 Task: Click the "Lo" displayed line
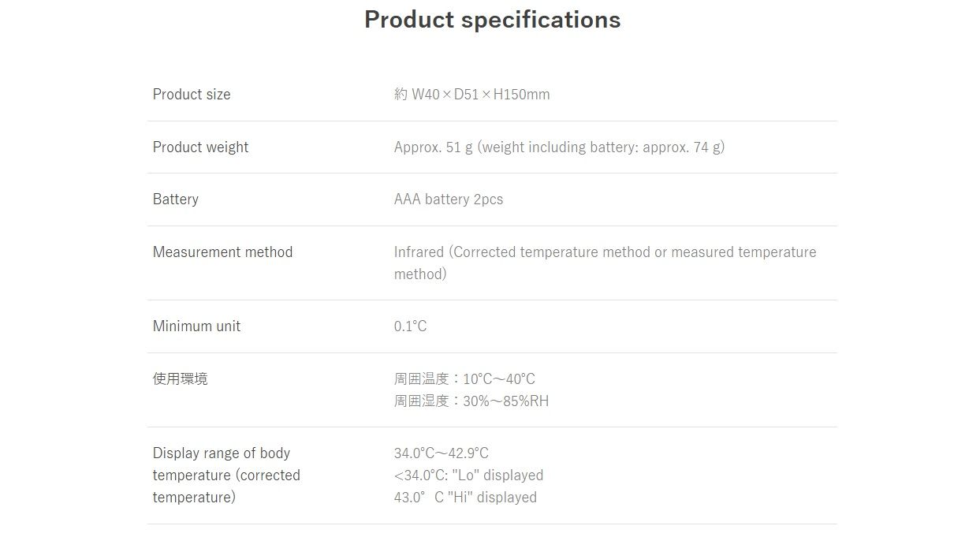(468, 475)
